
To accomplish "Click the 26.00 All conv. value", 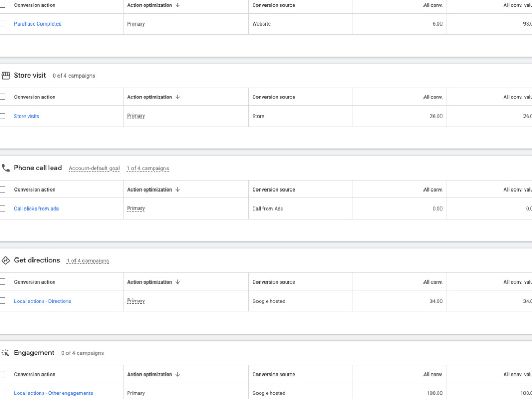I will tap(436, 116).
